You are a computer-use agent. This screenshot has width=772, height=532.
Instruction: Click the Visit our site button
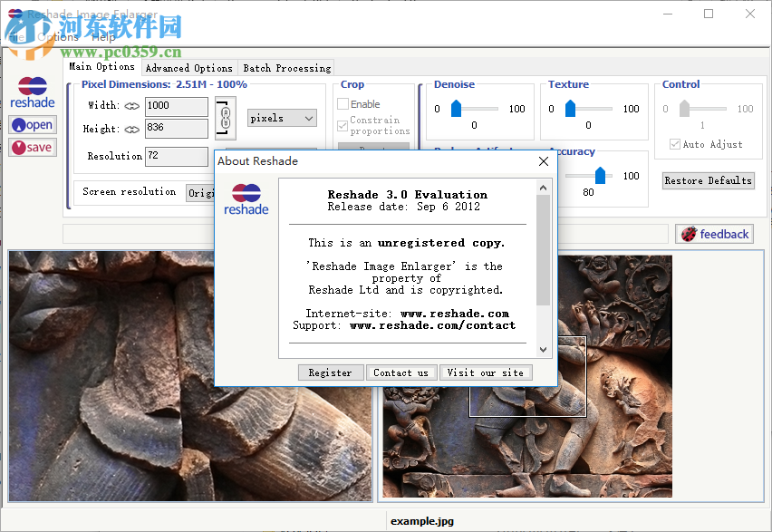[486, 372]
